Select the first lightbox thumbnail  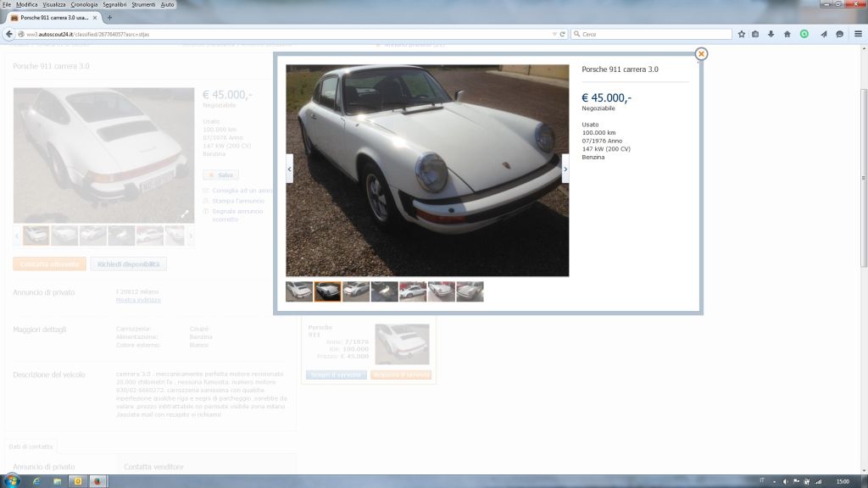pos(299,291)
